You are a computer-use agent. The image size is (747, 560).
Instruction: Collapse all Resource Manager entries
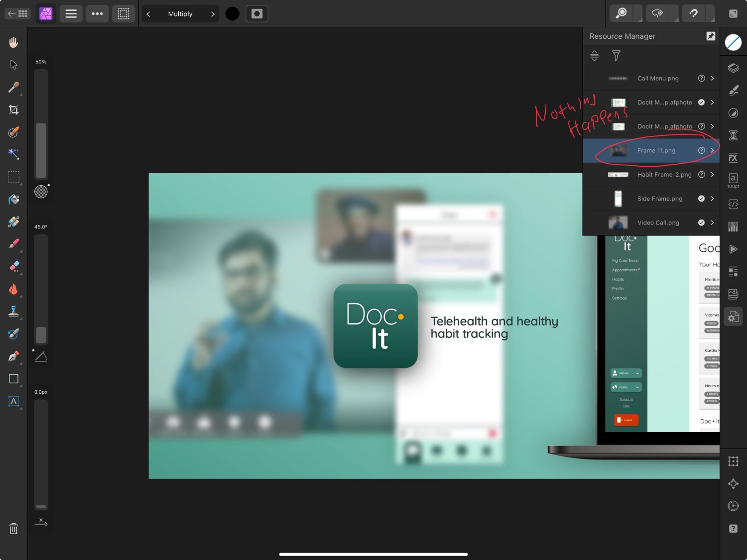594,56
